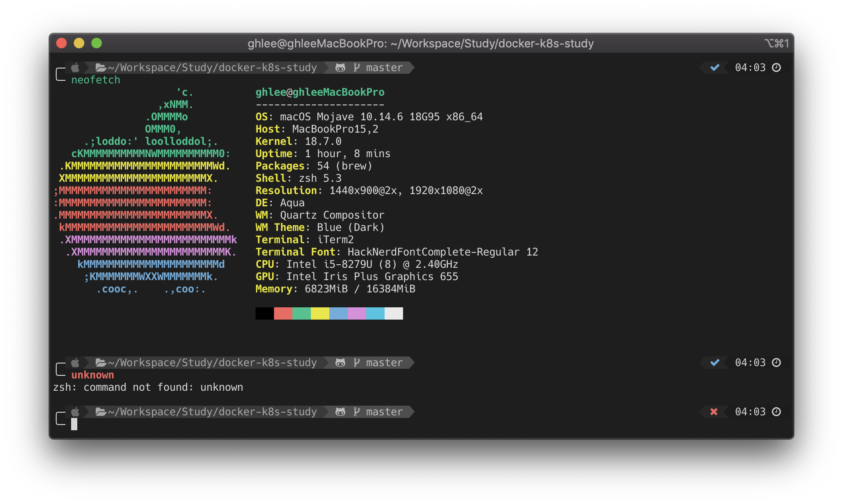
Task: Click the folder icon in the first prompt
Action: 101,68
